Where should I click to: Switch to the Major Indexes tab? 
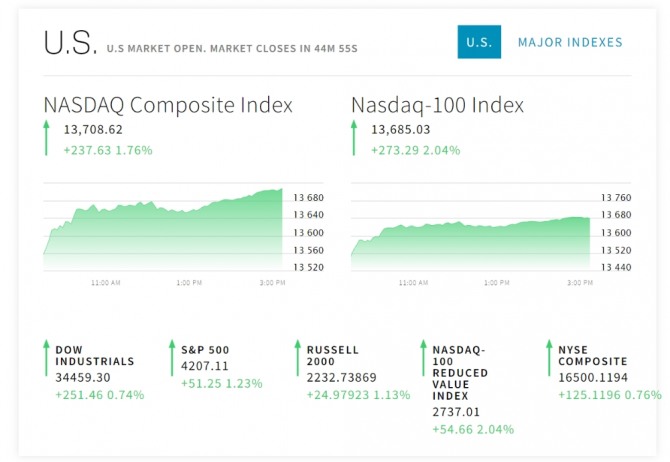click(570, 42)
